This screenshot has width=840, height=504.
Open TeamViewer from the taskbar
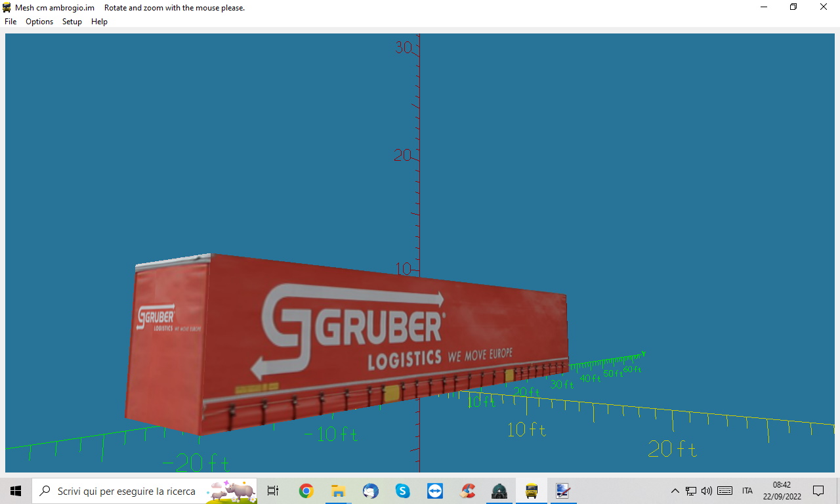(434, 491)
